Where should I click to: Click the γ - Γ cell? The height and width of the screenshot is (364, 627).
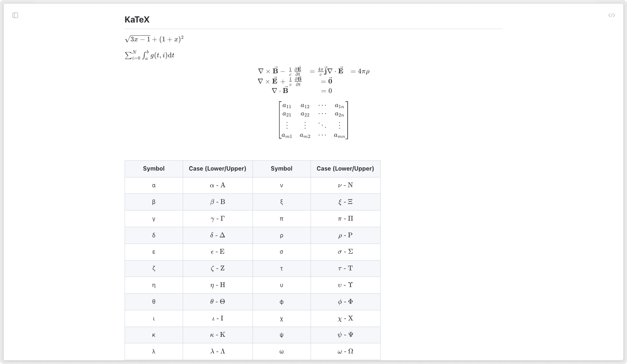click(218, 219)
